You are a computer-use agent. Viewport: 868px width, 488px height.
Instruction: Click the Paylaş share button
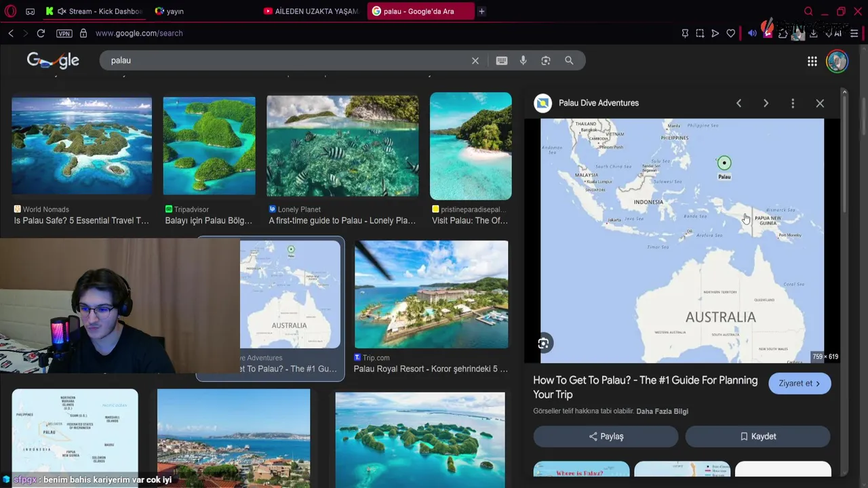pos(606,436)
